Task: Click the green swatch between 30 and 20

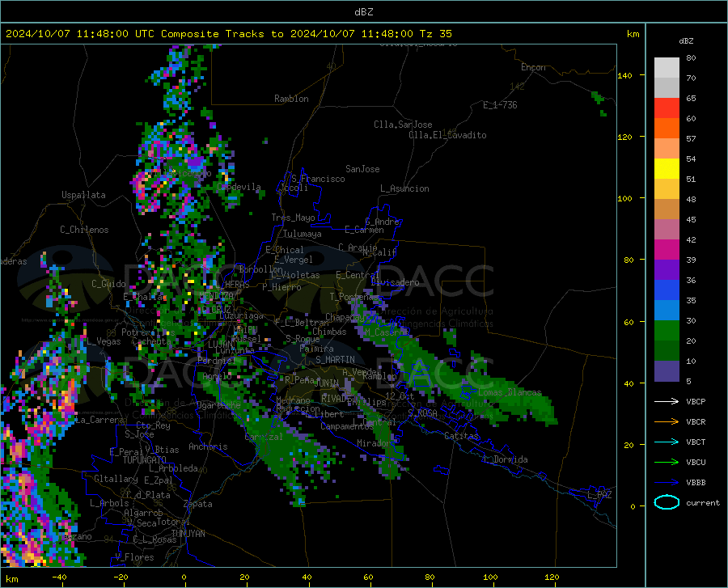Action: [667, 331]
